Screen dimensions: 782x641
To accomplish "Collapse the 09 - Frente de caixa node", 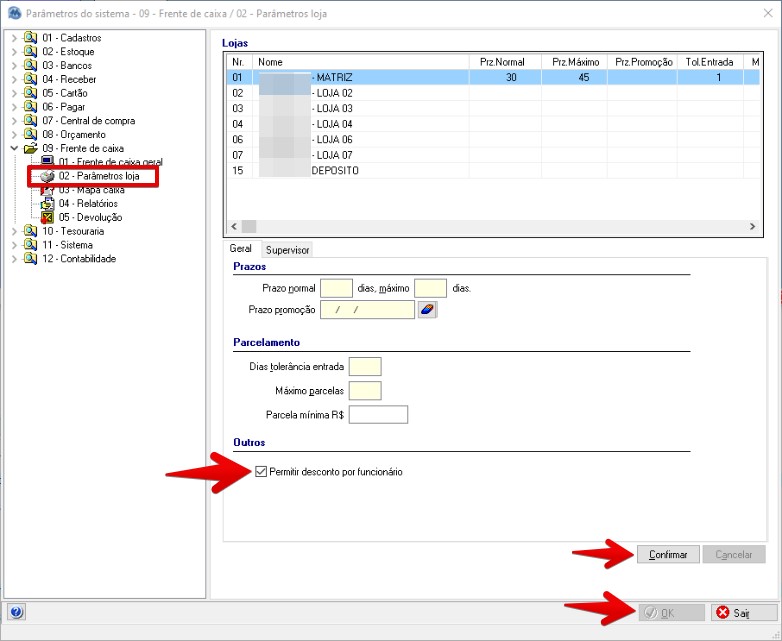I will tap(14, 148).
